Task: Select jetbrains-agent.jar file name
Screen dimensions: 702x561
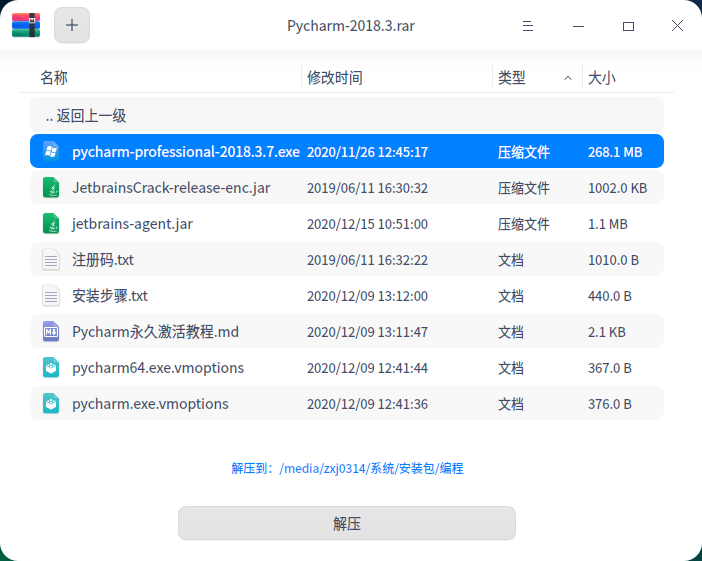Action: point(133,224)
